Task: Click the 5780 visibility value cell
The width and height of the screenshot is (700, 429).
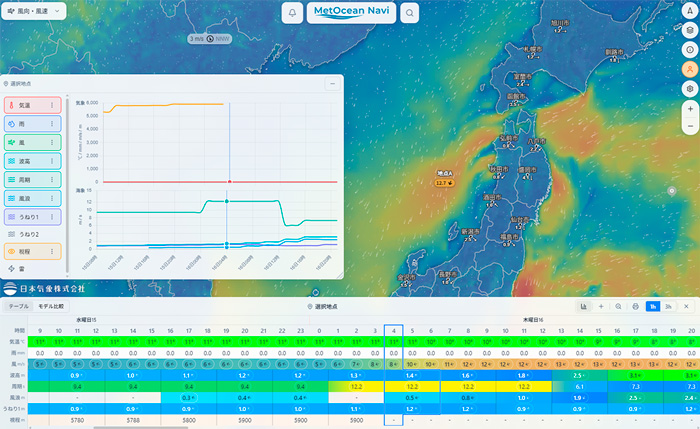Action: tap(77, 420)
